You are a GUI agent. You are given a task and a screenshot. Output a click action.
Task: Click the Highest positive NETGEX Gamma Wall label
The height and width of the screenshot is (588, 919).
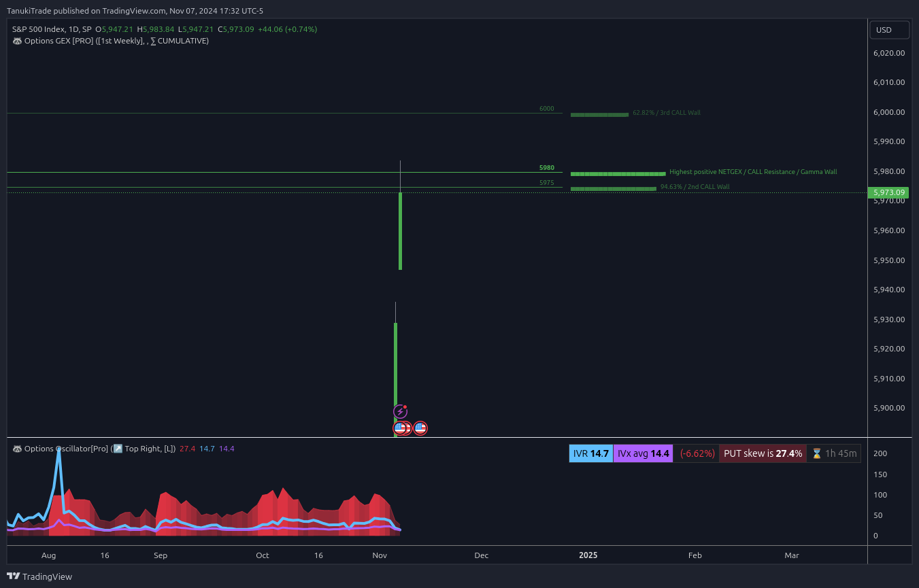pos(753,172)
